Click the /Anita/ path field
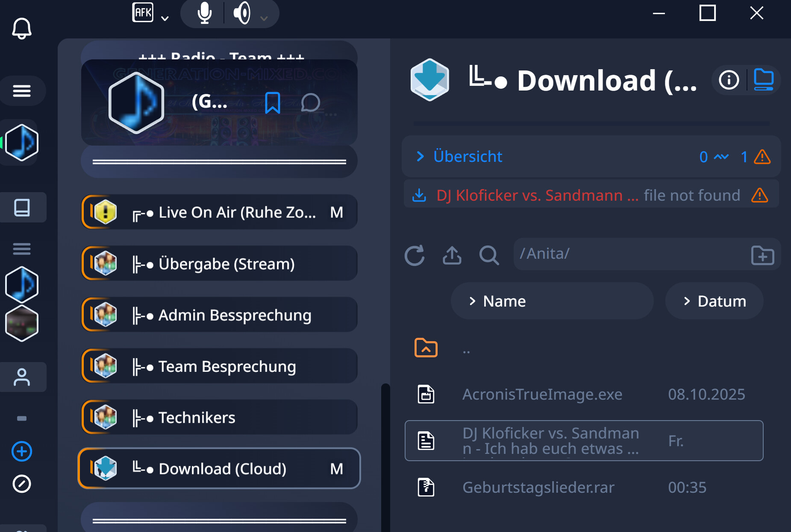Viewport: 791px width, 532px height. click(628, 254)
